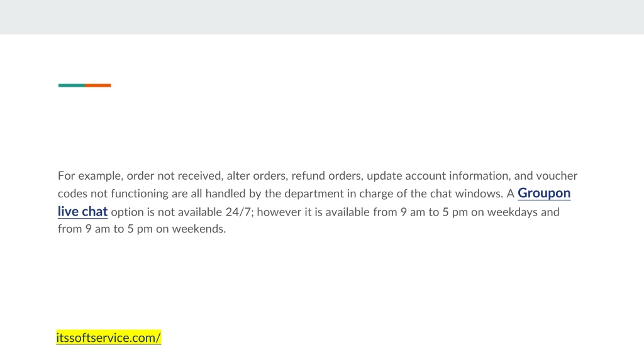Click the phrase 'update account information'
This screenshot has width=644, height=362.
point(438,176)
